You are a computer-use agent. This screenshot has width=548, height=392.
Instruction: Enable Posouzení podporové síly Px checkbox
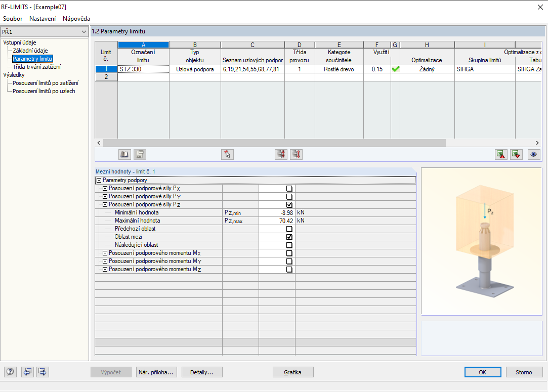(x=289, y=188)
